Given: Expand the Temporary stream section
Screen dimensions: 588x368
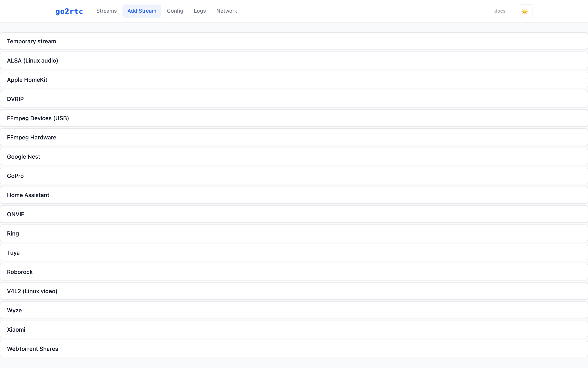Looking at the screenshot, I should click(x=294, y=41).
